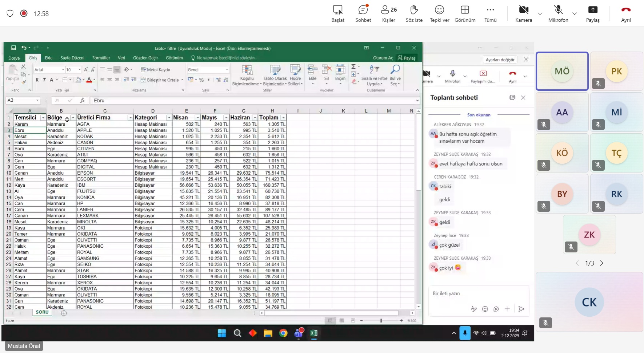Leave the meeting with Ayrıl
644x353 pixels.
click(625, 13)
